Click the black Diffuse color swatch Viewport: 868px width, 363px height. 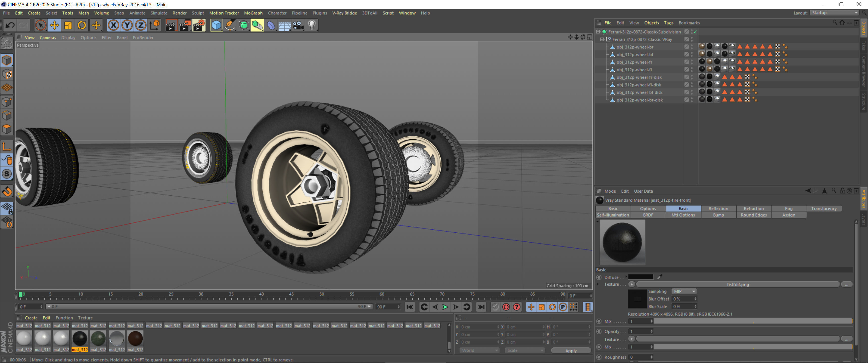point(641,277)
